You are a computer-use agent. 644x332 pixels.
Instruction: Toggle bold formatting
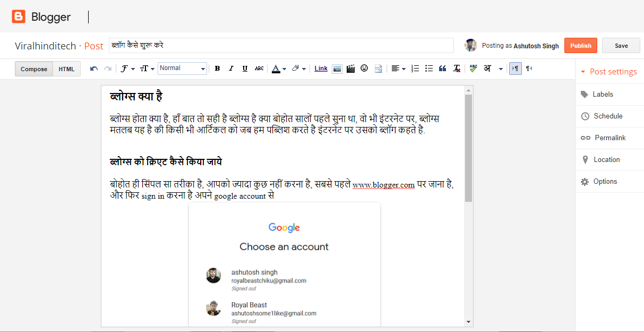point(217,69)
